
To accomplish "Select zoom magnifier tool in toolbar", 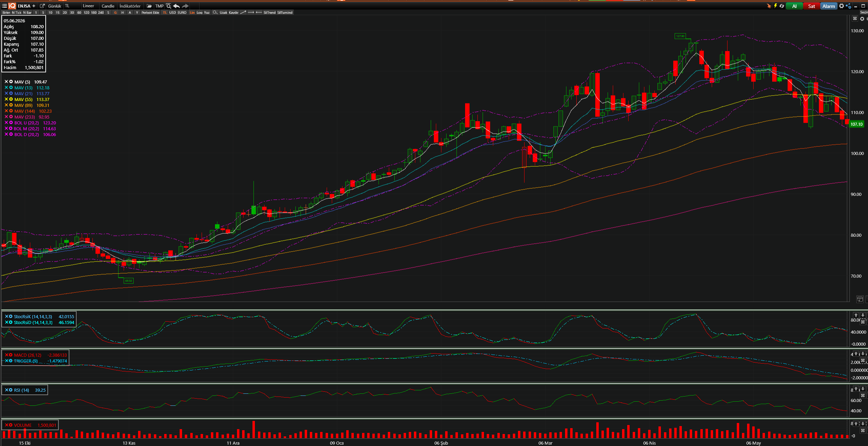I will tap(215, 12).
